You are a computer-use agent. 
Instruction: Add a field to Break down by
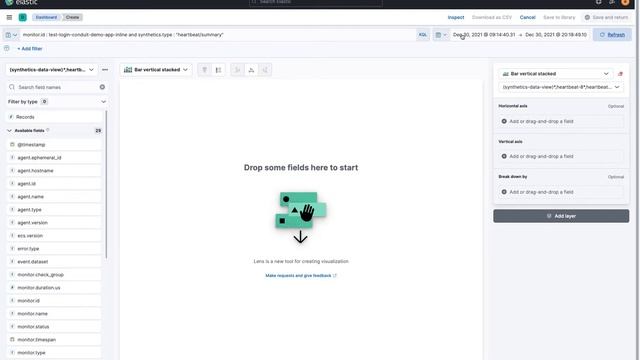561,192
